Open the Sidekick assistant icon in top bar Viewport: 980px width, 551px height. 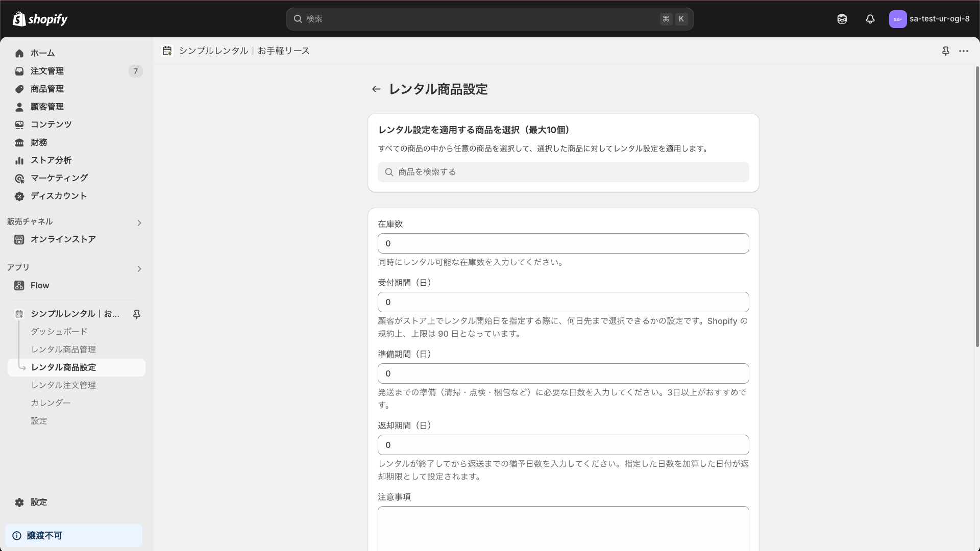[842, 19]
